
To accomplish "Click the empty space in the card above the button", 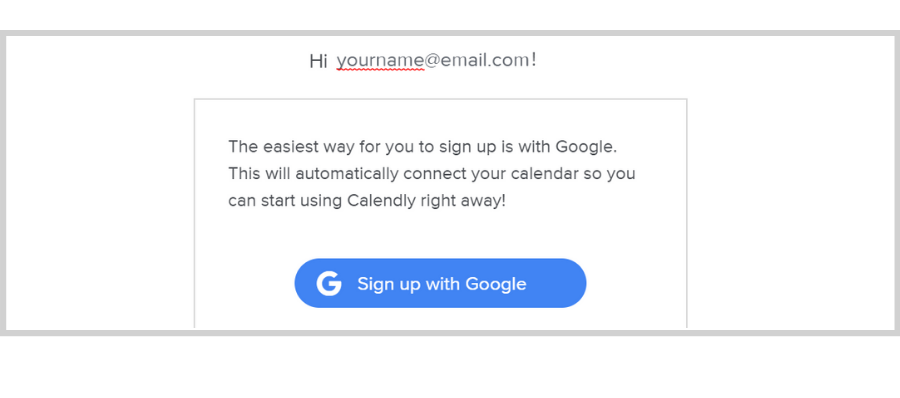I will pos(440,235).
